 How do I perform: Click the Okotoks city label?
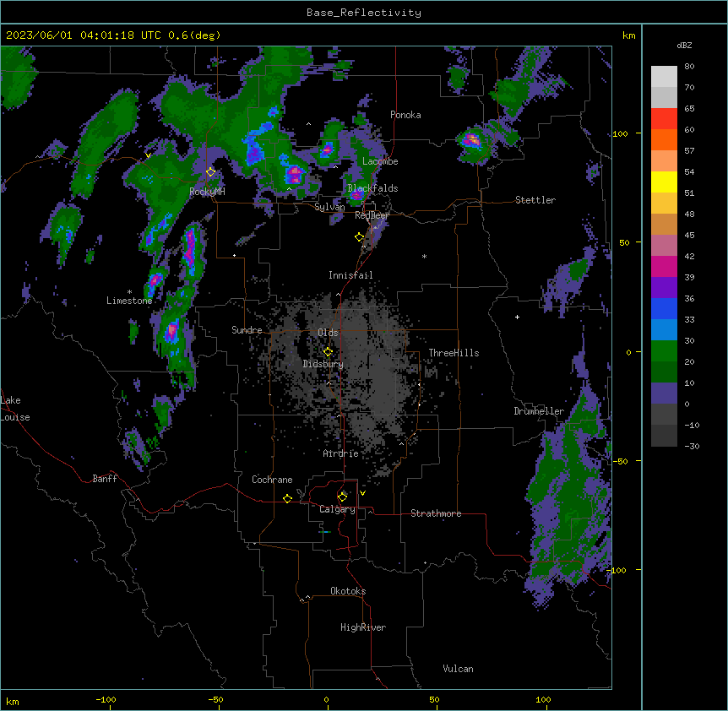(348, 591)
